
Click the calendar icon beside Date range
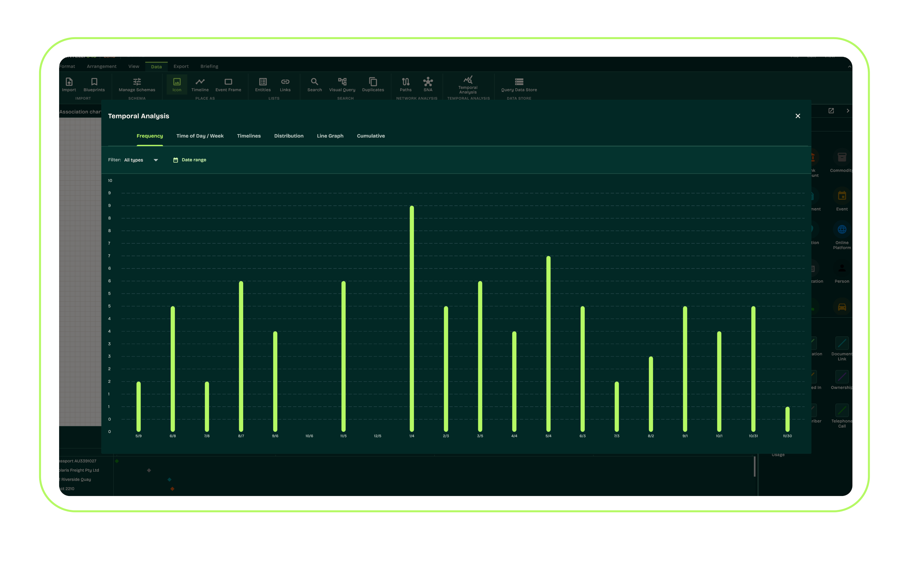[x=176, y=160]
